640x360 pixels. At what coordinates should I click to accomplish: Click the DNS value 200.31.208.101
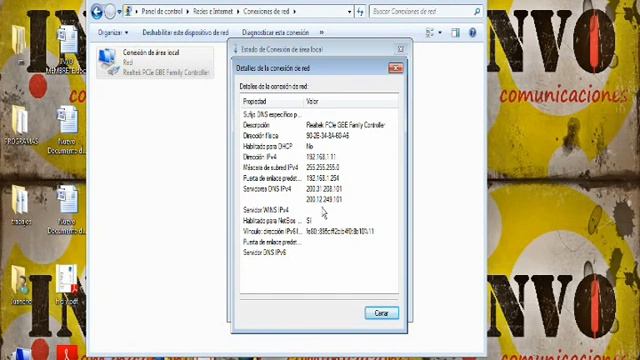(324, 189)
